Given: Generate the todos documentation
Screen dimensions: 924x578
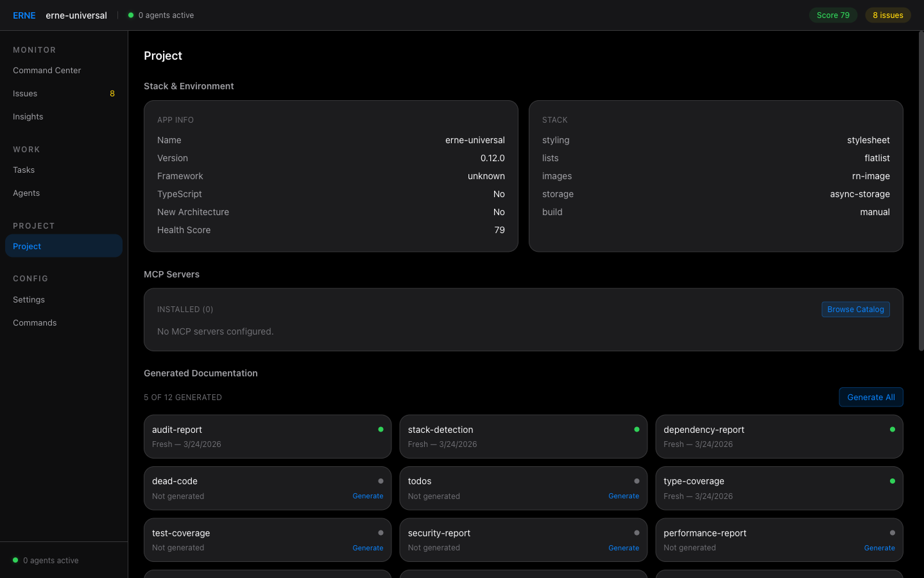Looking at the screenshot, I should pos(623,496).
